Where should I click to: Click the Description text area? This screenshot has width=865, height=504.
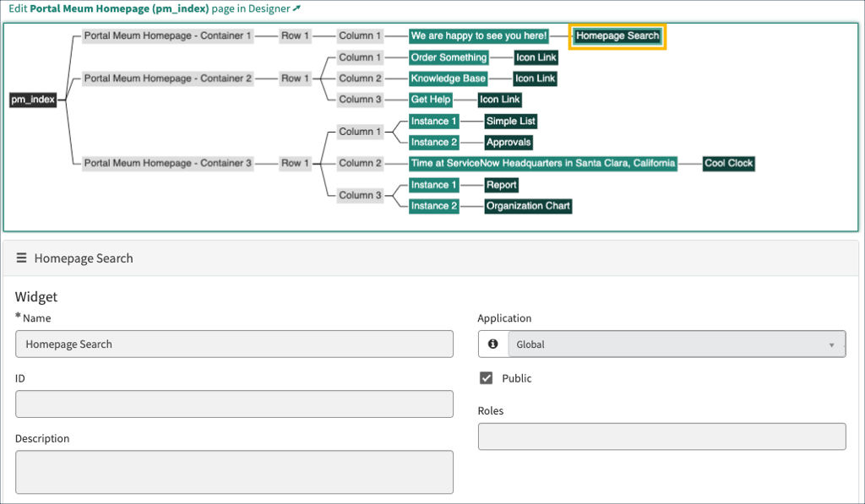click(234, 472)
